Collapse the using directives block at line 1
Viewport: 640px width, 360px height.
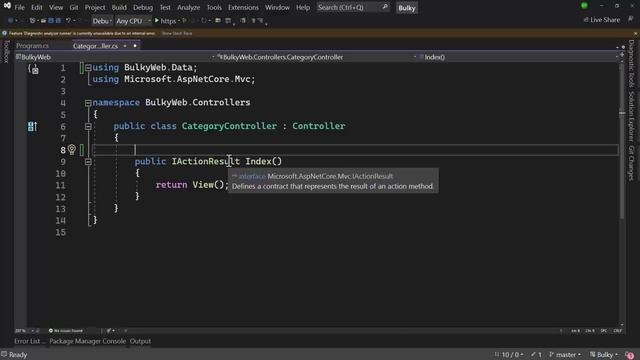(88, 68)
